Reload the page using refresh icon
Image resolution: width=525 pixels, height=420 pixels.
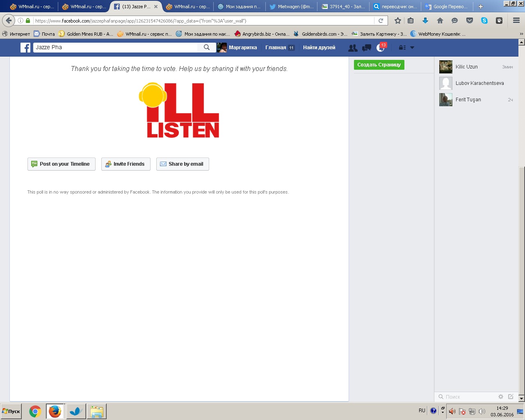(x=381, y=21)
